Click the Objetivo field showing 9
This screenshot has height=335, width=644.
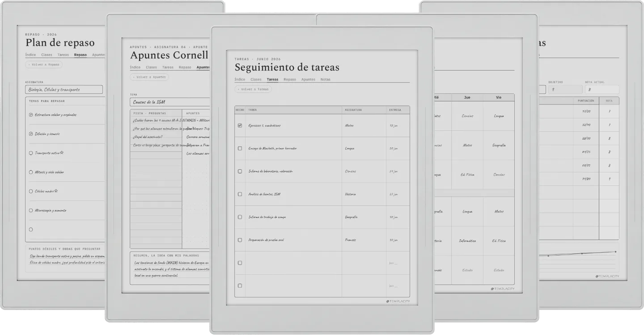pos(565,89)
